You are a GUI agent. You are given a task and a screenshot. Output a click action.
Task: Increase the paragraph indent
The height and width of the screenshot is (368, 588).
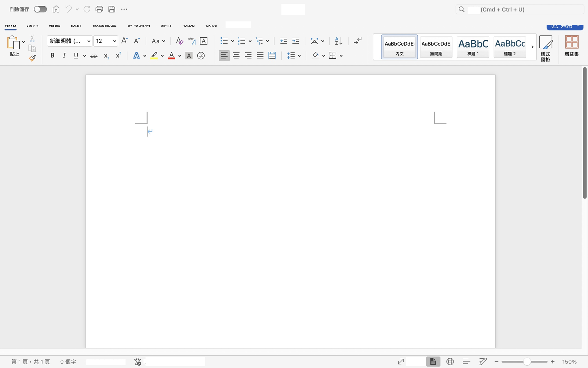pyautogui.click(x=296, y=41)
